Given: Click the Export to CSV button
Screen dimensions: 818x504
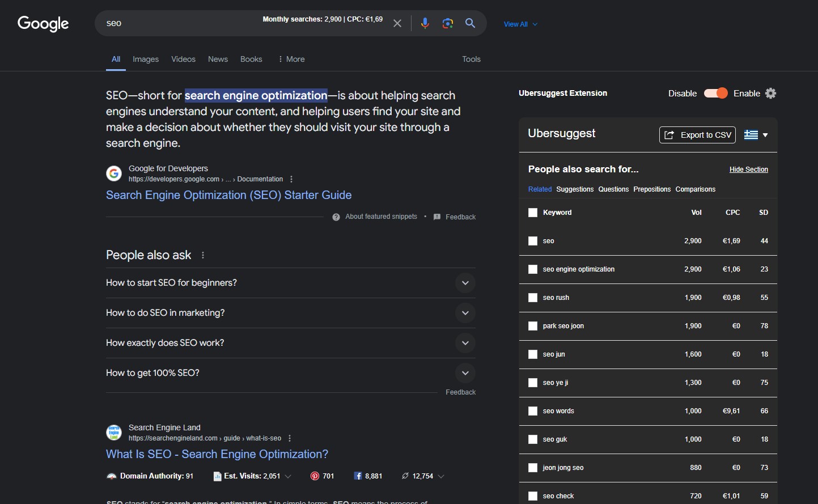Looking at the screenshot, I should click(x=697, y=135).
